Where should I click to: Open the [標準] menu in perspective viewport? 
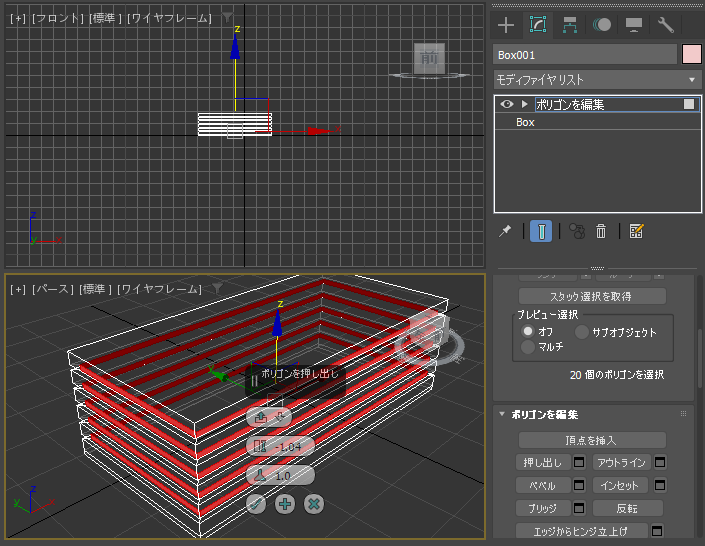coord(95,289)
